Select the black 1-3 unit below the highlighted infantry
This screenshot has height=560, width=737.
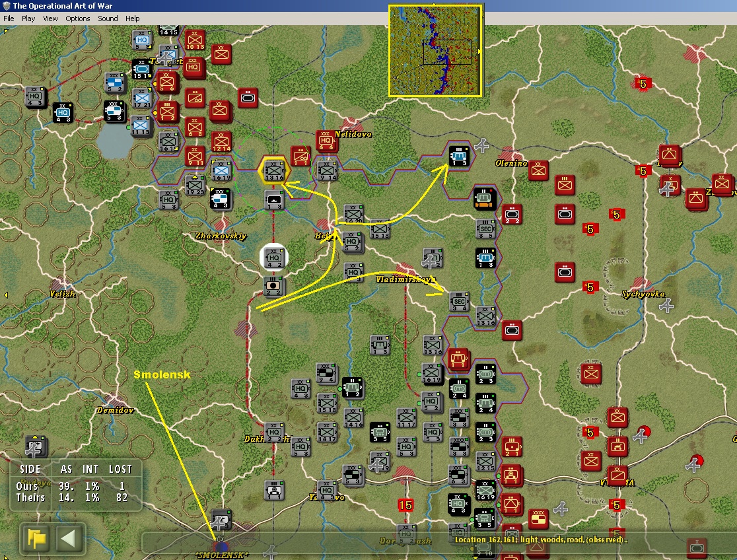click(274, 199)
